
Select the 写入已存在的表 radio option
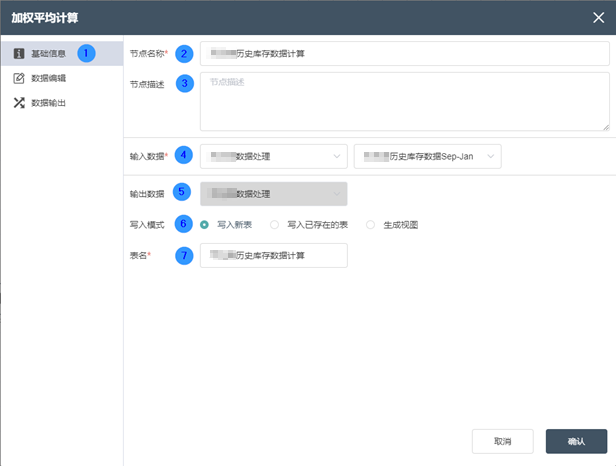click(x=275, y=225)
